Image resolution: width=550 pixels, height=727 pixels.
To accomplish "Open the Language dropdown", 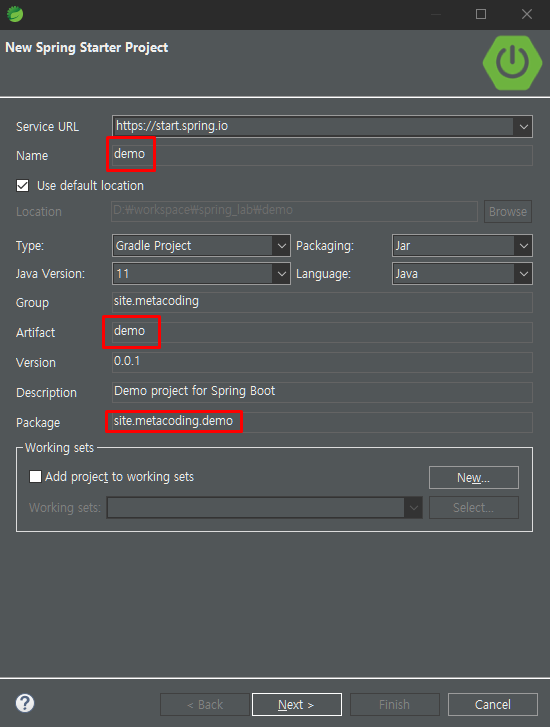I will point(462,274).
